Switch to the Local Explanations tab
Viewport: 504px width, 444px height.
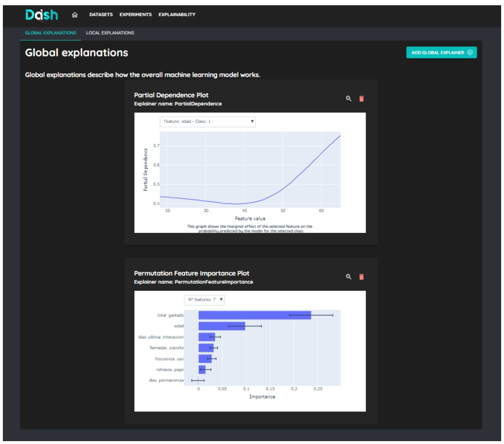(110, 33)
